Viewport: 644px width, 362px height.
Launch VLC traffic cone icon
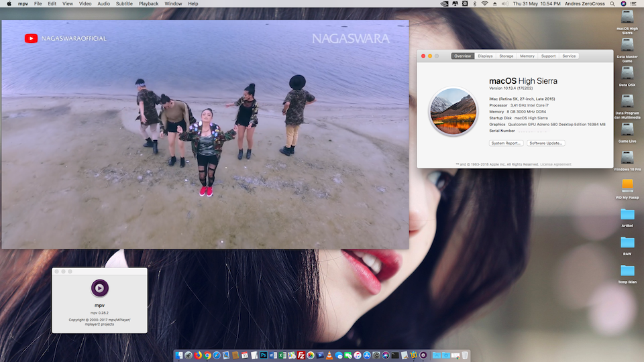coord(329,355)
